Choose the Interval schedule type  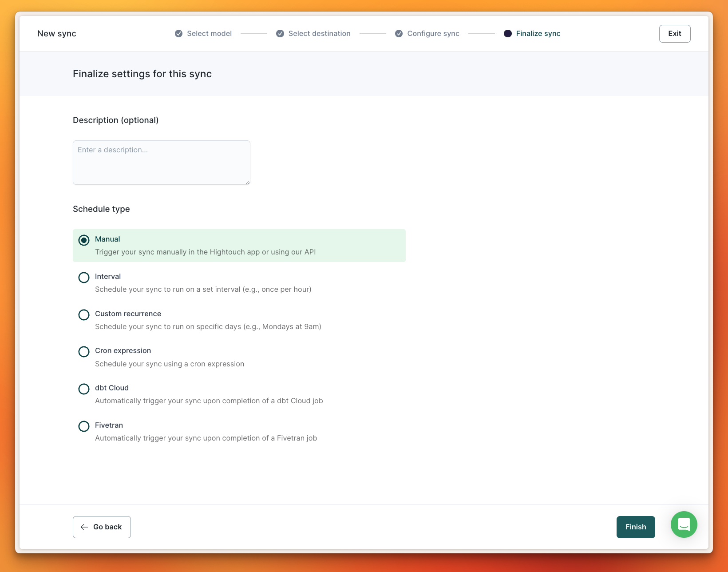point(84,278)
